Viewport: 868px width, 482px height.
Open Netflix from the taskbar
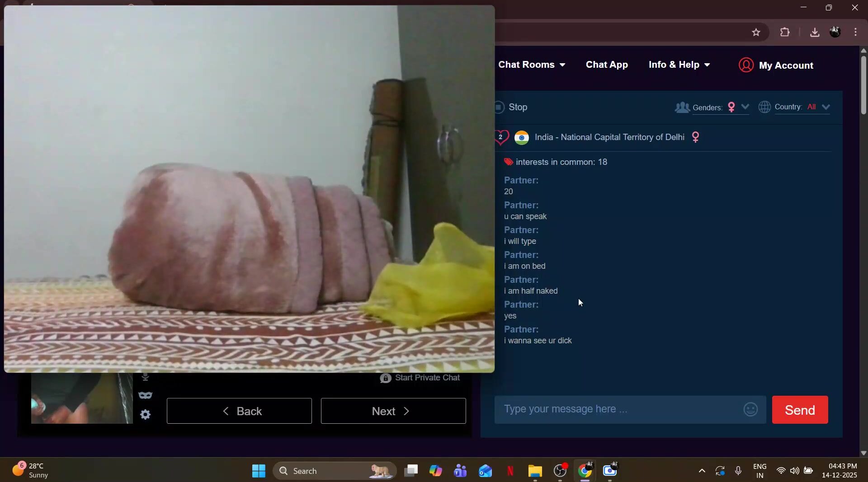[510, 471]
